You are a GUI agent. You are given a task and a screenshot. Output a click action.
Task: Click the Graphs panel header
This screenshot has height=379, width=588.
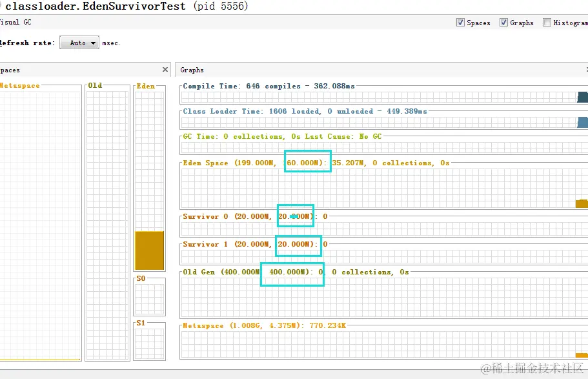coord(381,70)
